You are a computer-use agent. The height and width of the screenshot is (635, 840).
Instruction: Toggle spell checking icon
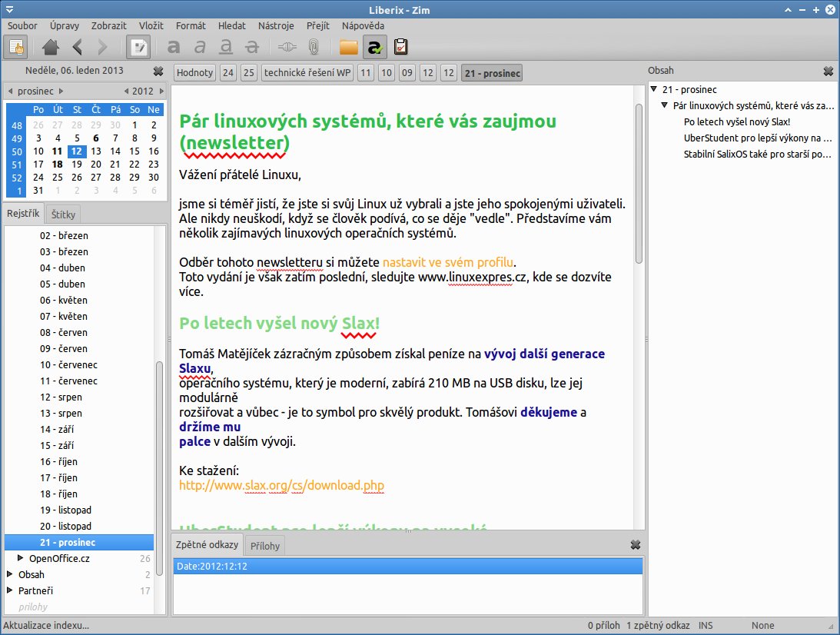[375, 47]
